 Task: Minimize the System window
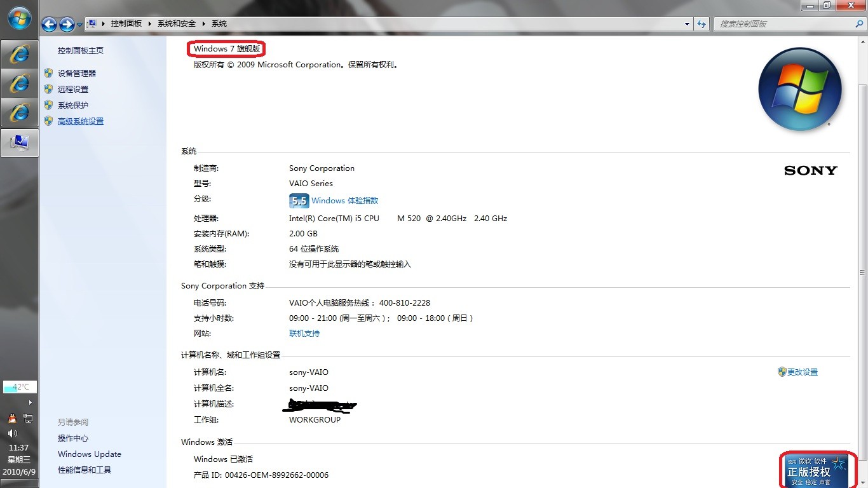[809, 5]
